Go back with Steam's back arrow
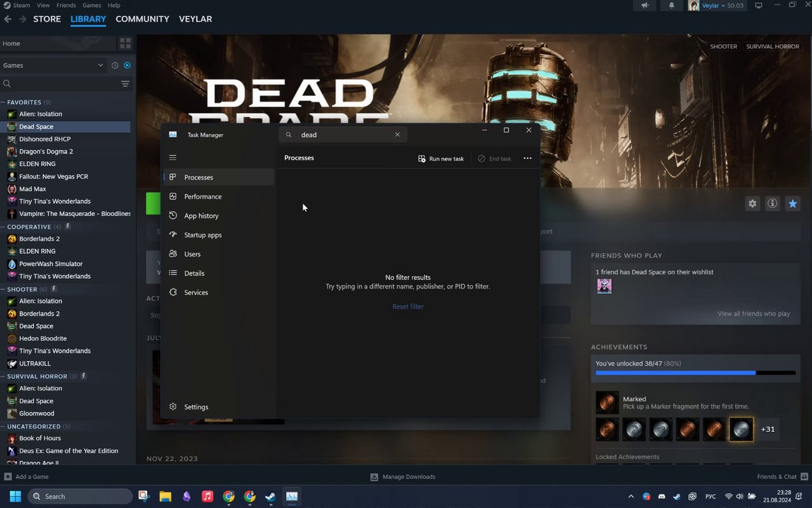The image size is (812, 508). click(x=8, y=19)
